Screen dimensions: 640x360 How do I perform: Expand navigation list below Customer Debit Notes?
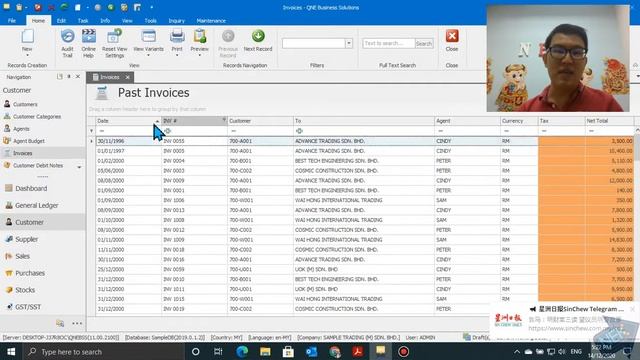tap(79, 167)
